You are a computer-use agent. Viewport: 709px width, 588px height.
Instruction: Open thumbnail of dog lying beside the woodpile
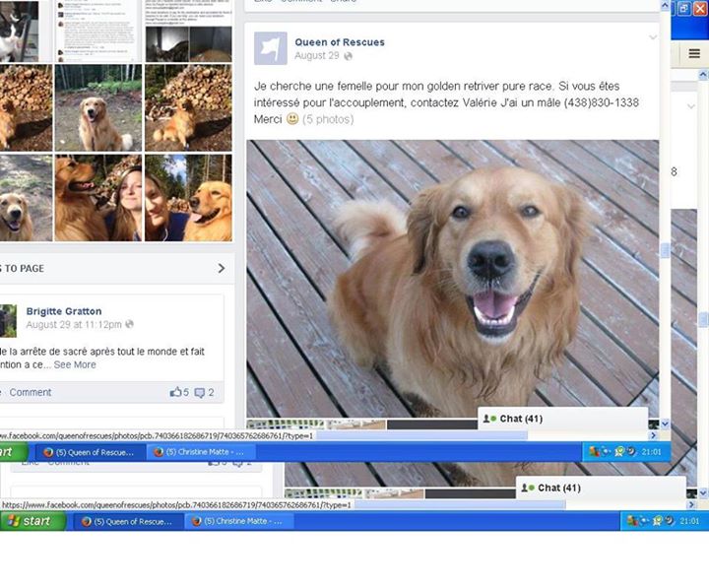click(x=188, y=107)
